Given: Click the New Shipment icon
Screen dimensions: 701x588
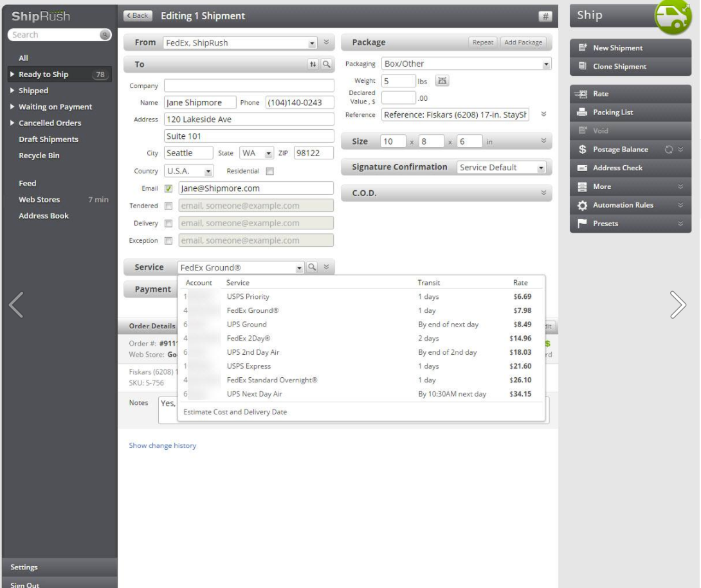Looking at the screenshot, I should 582,48.
